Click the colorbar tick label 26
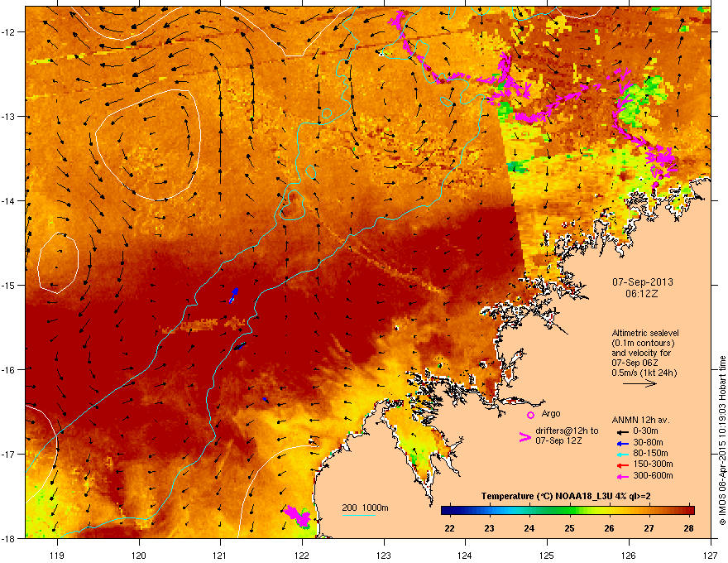Screen dimensions: 728x563 609,528
